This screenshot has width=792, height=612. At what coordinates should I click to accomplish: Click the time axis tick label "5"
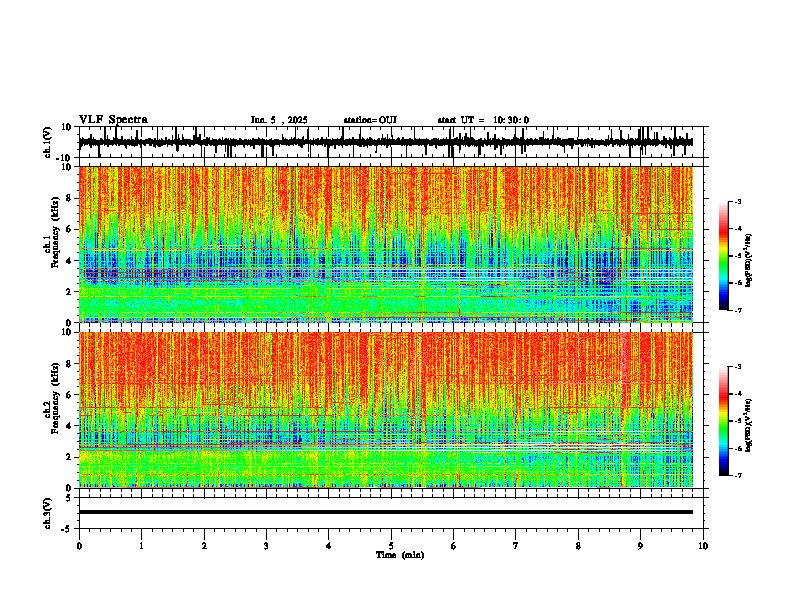(x=391, y=546)
